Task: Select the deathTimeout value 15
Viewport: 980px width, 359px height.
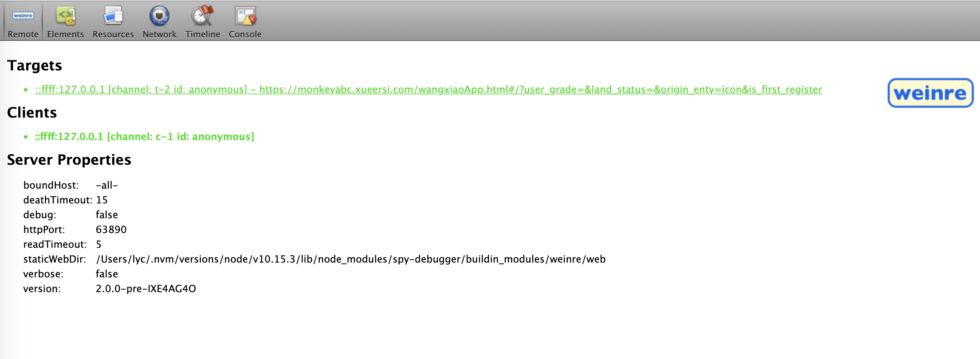Action: 102,200
